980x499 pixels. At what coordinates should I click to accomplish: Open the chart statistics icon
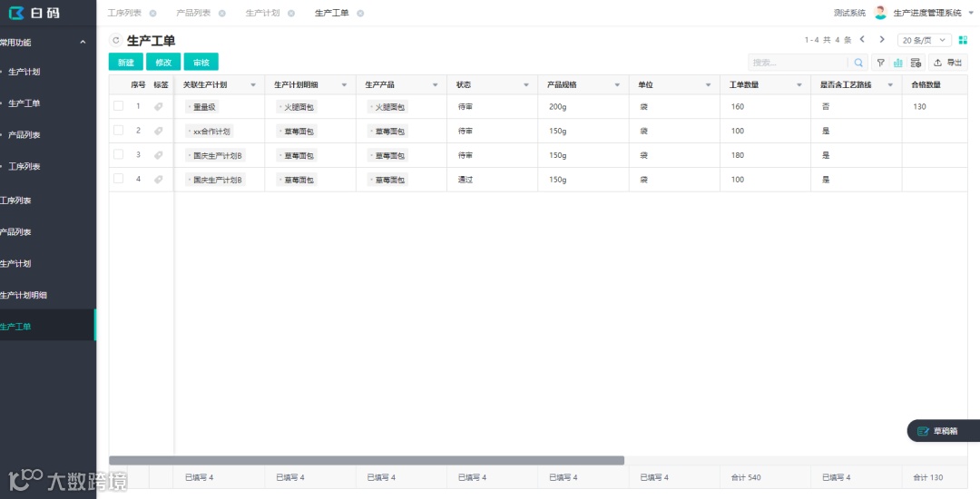pyautogui.click(x=898, y=63)
